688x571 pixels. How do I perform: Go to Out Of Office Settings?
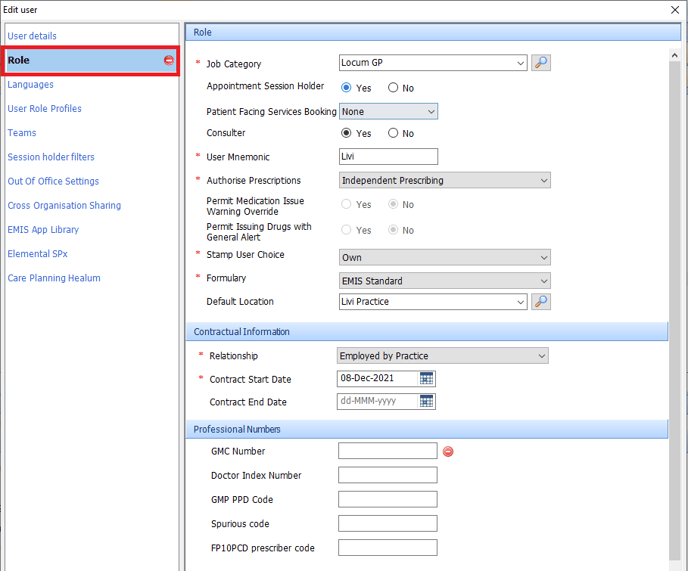coord(53,181)
